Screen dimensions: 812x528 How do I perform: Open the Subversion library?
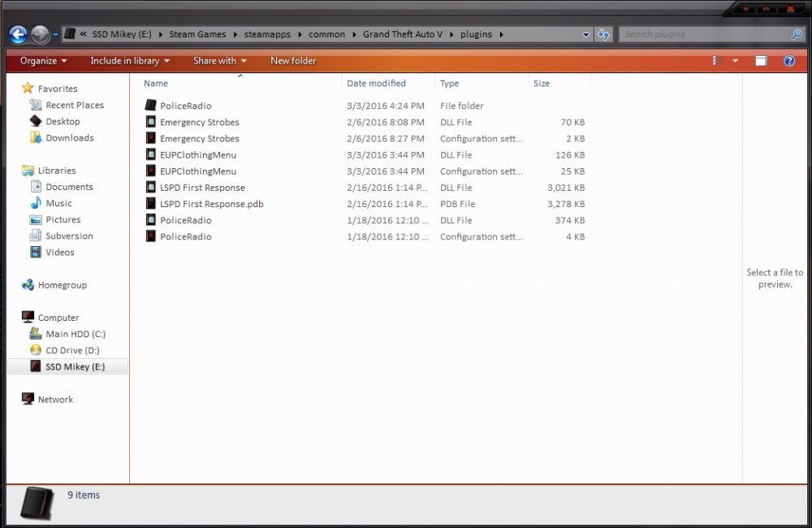(69, 236)
